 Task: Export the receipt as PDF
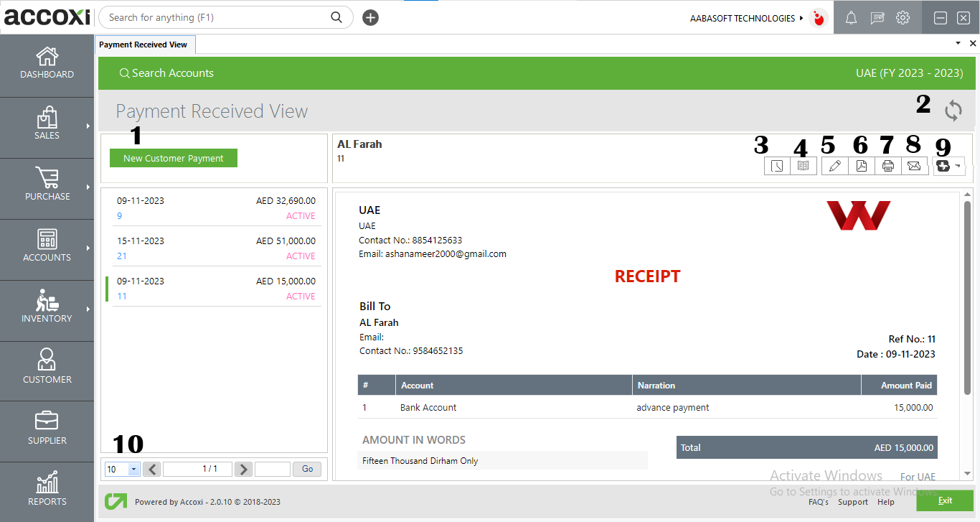[x=861, y=165]
